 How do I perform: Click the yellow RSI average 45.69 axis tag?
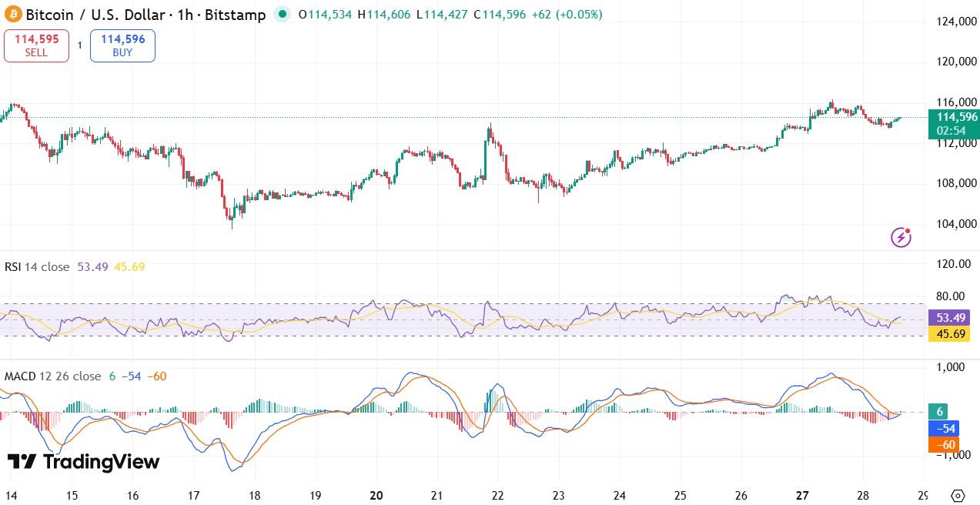(x=948, y=333)
